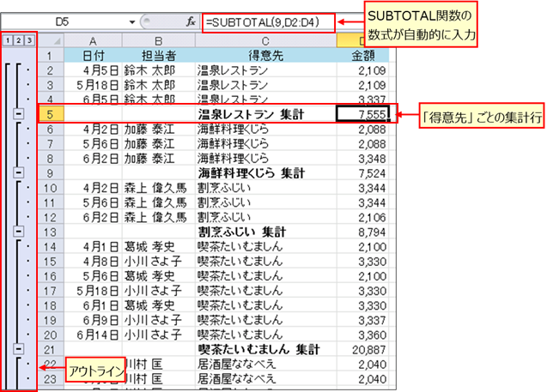
Task: Select row 17 header
Action: 51,291
